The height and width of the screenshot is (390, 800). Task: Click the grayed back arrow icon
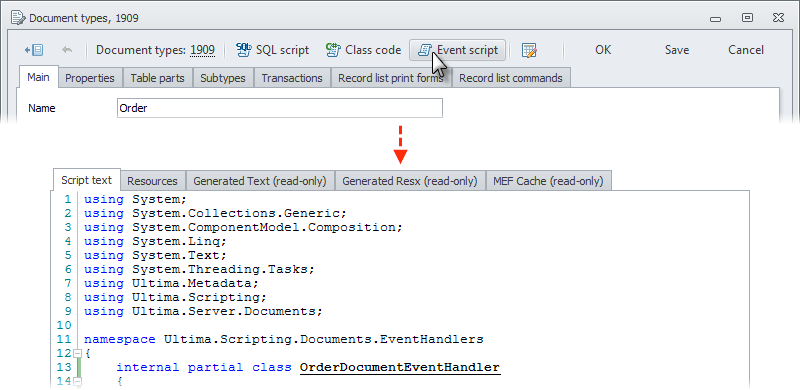[67, 50]
